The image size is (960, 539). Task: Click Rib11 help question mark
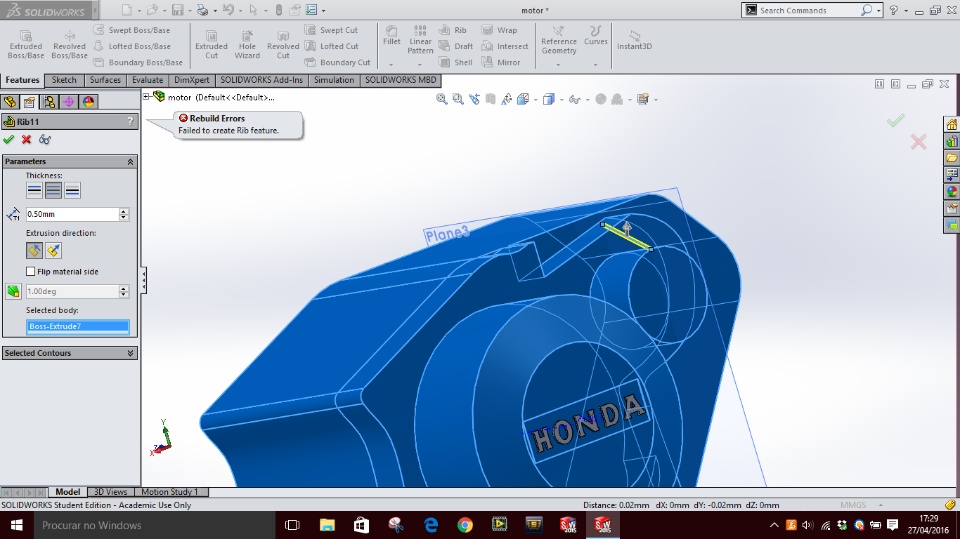(x=130, y=121)
